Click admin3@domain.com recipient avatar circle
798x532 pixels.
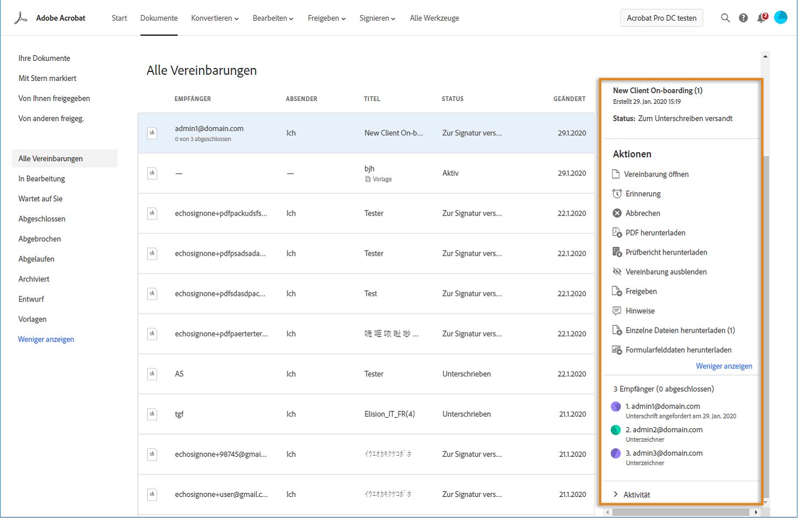pos(616,453)
